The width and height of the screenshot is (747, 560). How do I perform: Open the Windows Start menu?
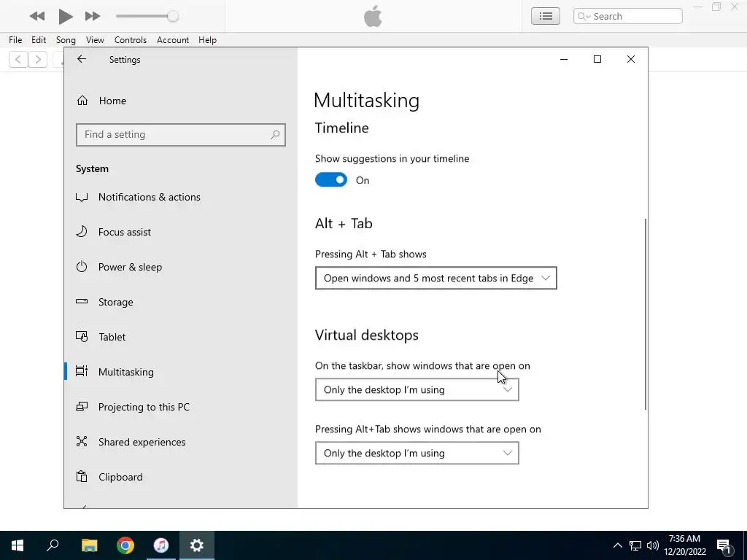coord(18,545)
